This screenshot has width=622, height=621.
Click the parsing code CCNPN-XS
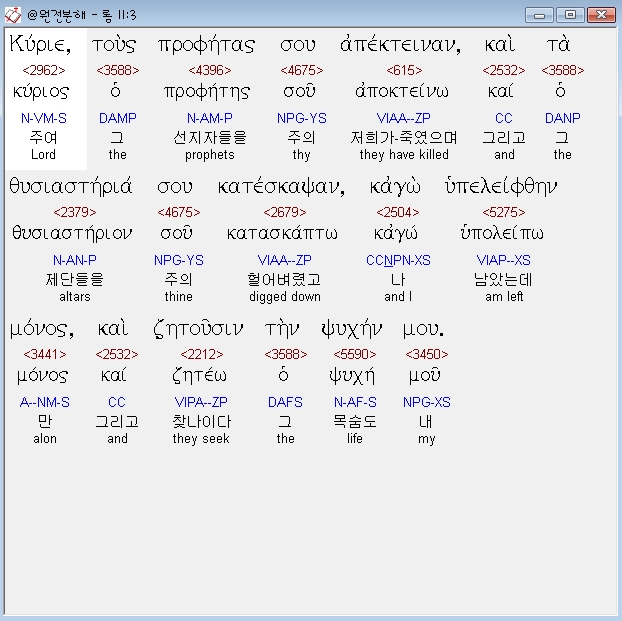coord(398,260)
